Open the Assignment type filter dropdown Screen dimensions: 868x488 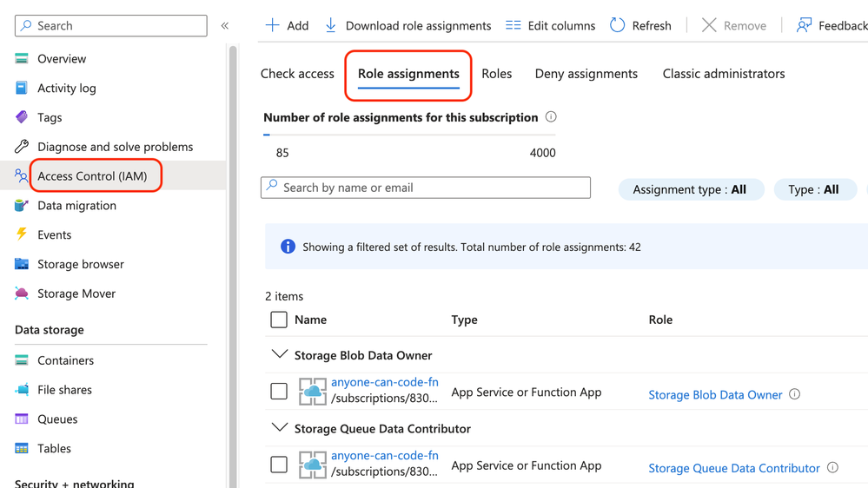click(x=690, y=189)
